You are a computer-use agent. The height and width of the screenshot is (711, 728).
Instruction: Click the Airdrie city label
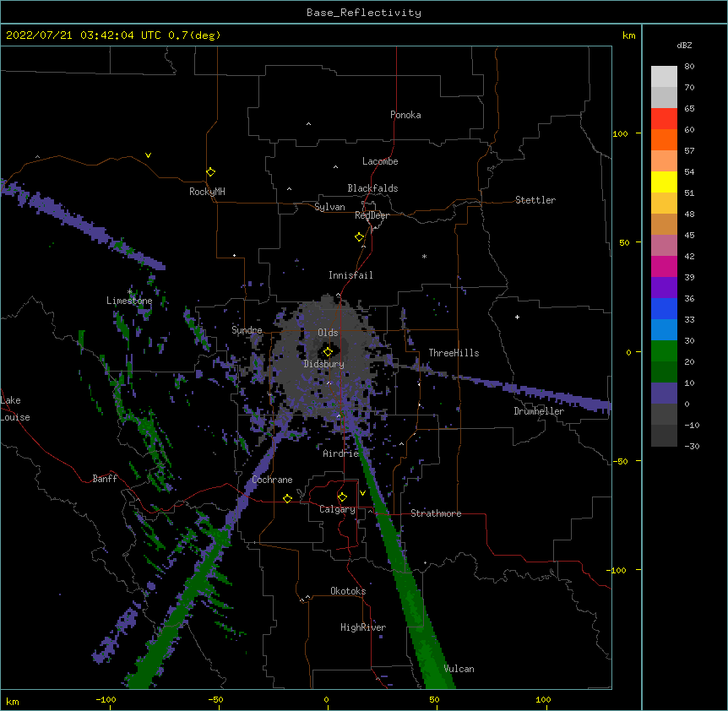coord(341,453)
